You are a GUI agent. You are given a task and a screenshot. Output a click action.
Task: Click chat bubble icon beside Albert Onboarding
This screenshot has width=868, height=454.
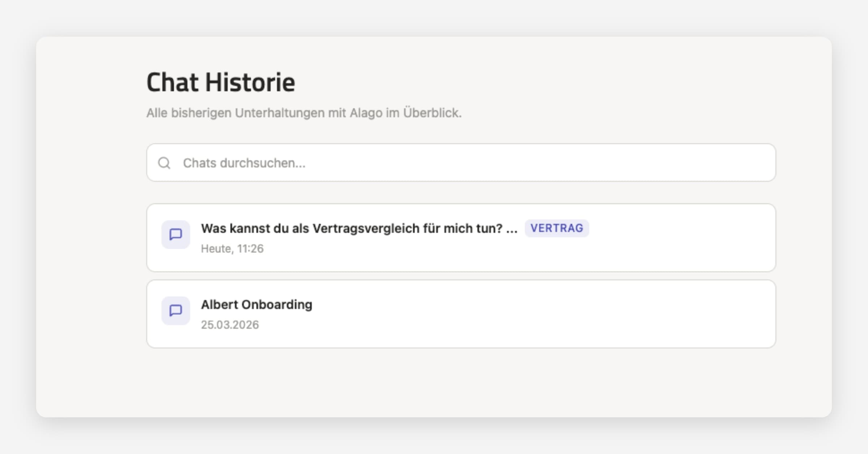176,311
